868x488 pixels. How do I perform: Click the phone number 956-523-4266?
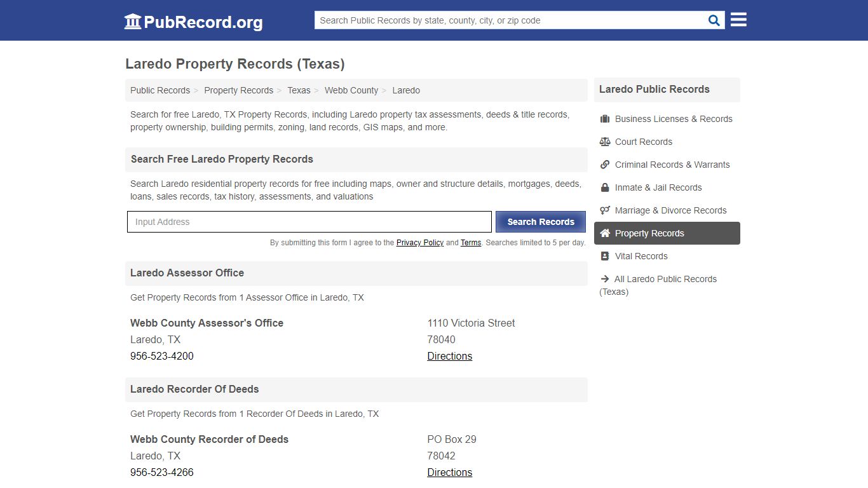coord(162,472)
